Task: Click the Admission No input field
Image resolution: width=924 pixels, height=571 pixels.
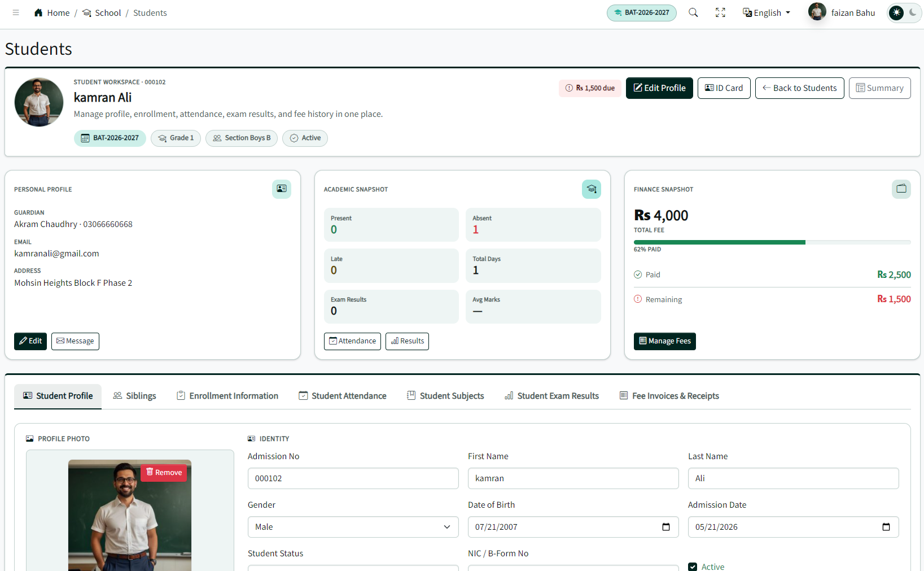Action: [x=353, y=478]
